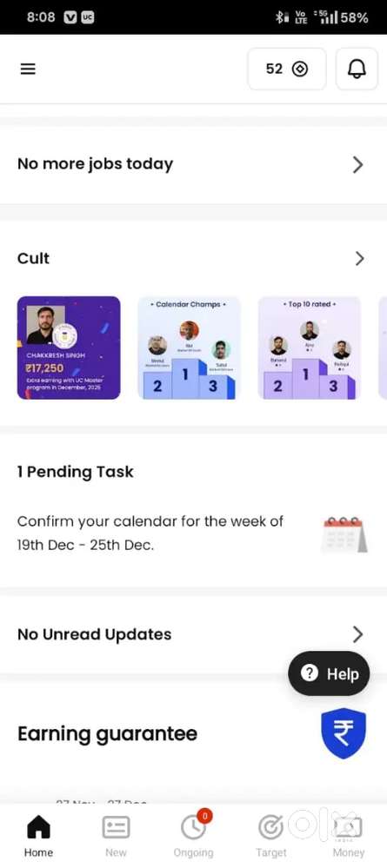Screen dimensions: 387x868
Task: Tap the blue rupee shield icon
Action: click(x=344, y=733)
